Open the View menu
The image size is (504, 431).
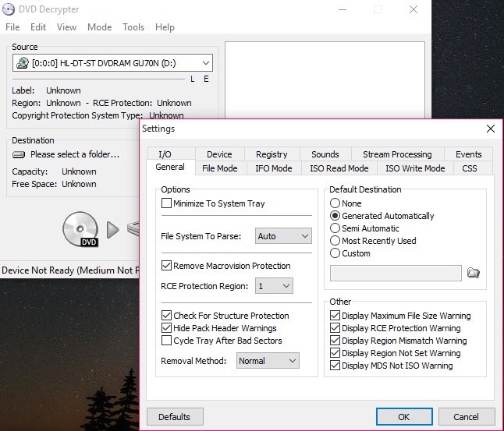[x=66, y=27]
